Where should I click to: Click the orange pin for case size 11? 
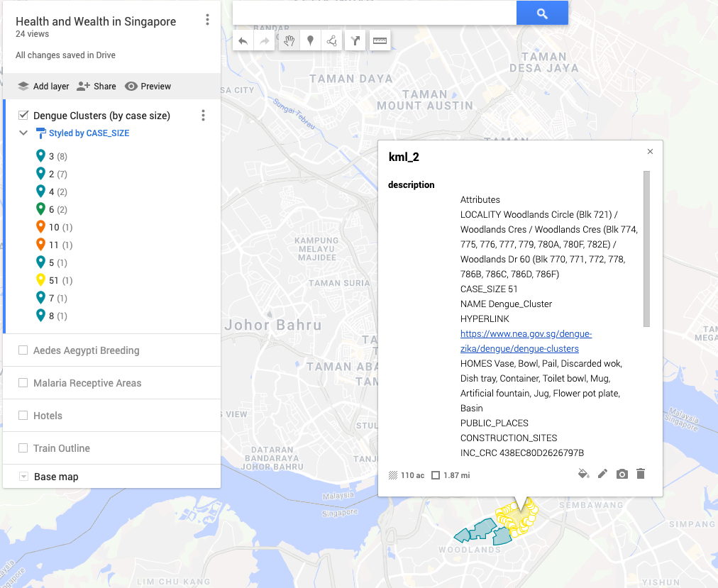40,245
